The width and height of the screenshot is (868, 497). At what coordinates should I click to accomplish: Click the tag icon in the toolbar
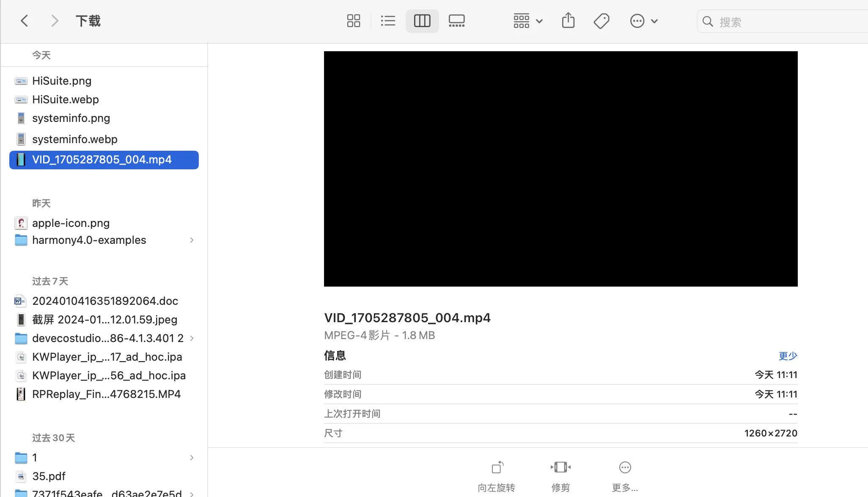(601, 21)
